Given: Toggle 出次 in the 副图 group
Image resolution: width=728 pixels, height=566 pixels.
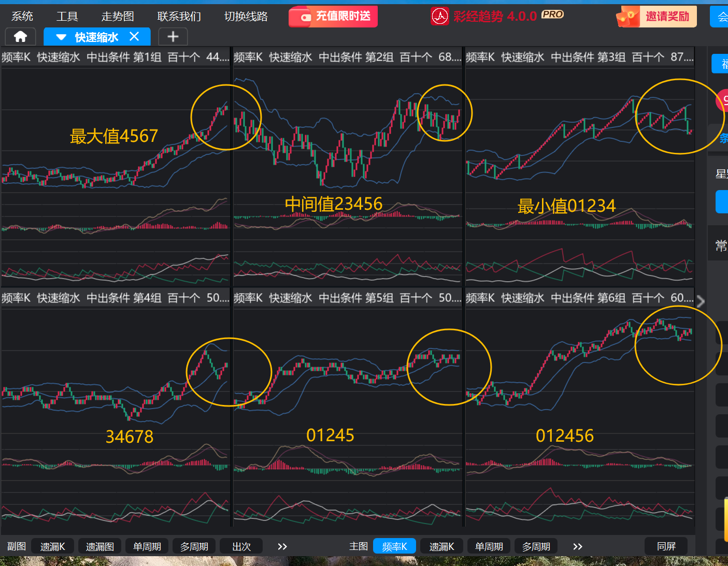Looking at the screenshot, I should 241,546.
